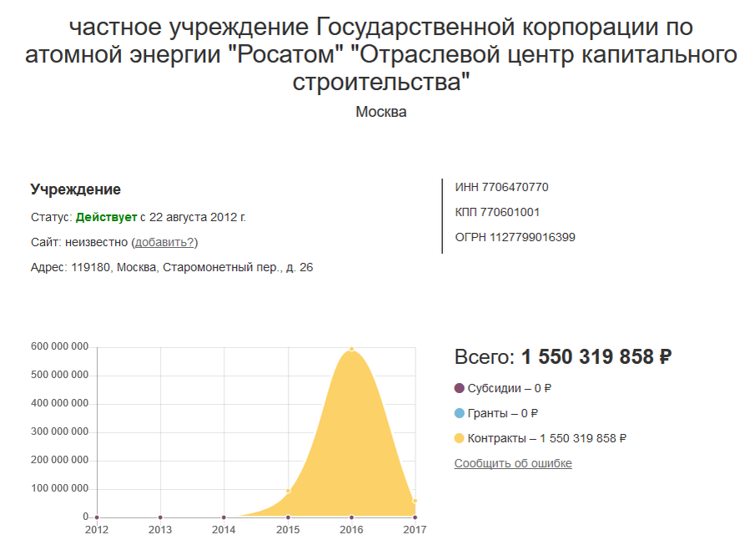This screenshot has width=755, height=560.
Task: Click the 'Субсидии – 0 ₽' legend label
Action: [x=510, y=388]
